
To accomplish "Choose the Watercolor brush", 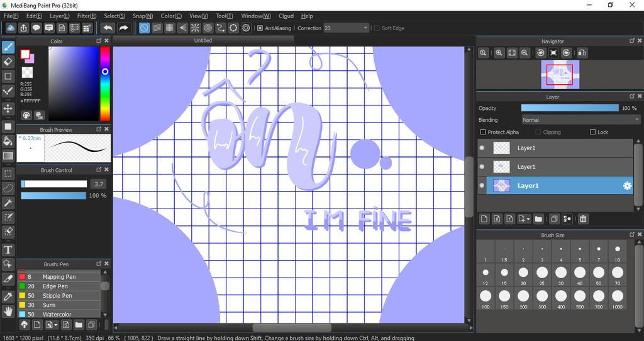I will (x=59, y=315).
